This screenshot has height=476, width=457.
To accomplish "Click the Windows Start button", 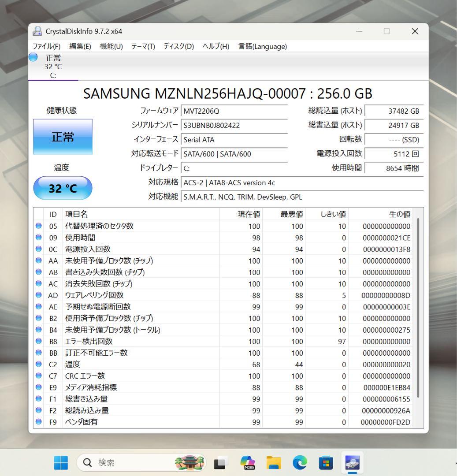I will 60,462.
